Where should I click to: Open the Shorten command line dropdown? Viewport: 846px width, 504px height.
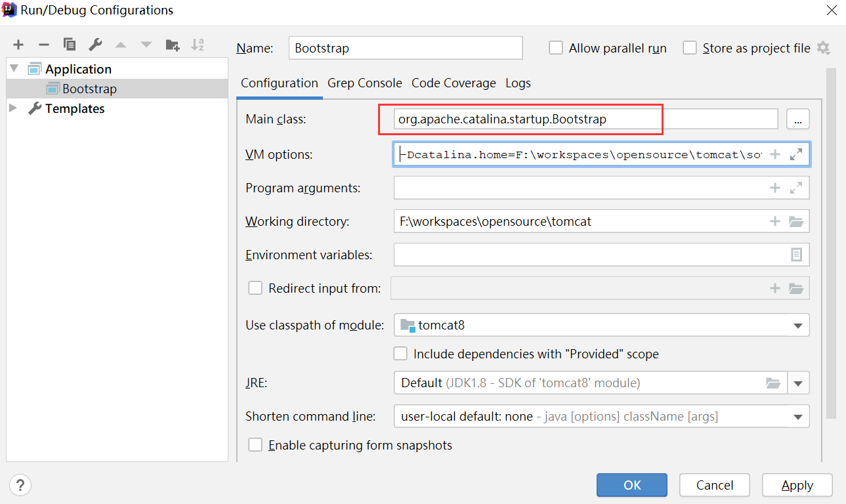[x=798, y=417]
